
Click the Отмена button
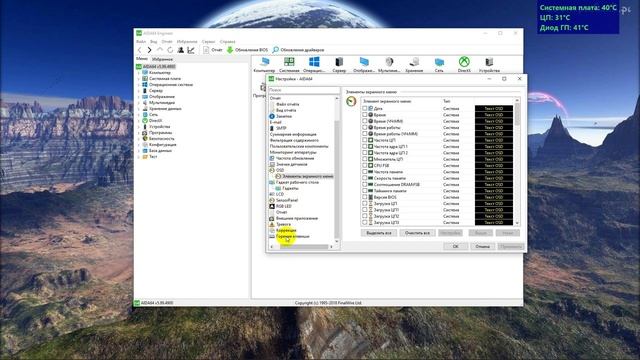482,246
